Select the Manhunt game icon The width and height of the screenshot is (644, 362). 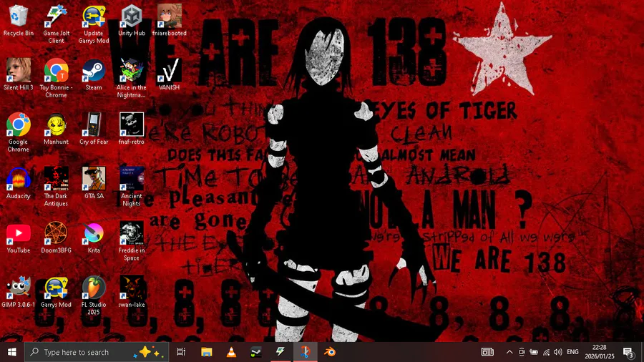coord(56,129)
